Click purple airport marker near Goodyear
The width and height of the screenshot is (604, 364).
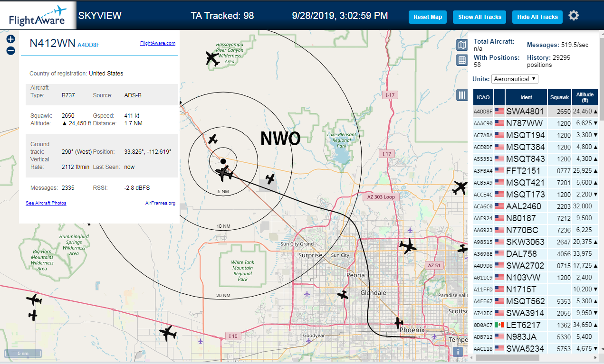(309, 341)
